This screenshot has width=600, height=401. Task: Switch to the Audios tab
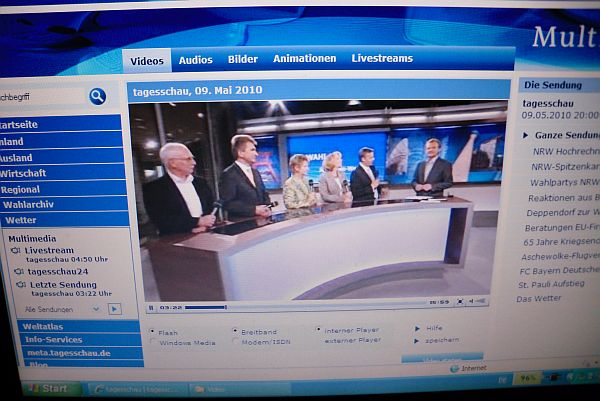(x=196, y=60)
